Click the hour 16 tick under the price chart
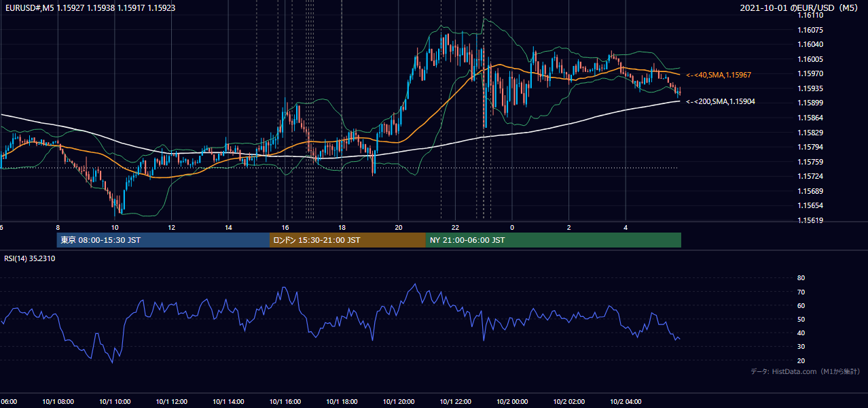Screen dimensions: 868x408 285,227
